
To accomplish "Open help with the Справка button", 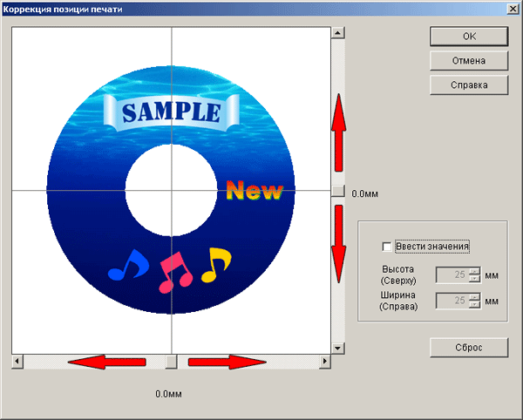I will pyautogui.click(x=469, y=85).
